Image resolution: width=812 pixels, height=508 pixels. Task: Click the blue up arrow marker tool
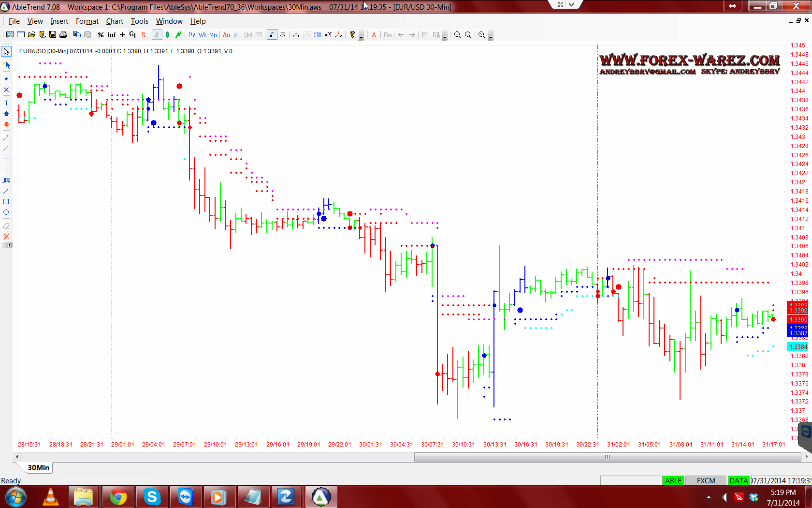click(6, 114)
